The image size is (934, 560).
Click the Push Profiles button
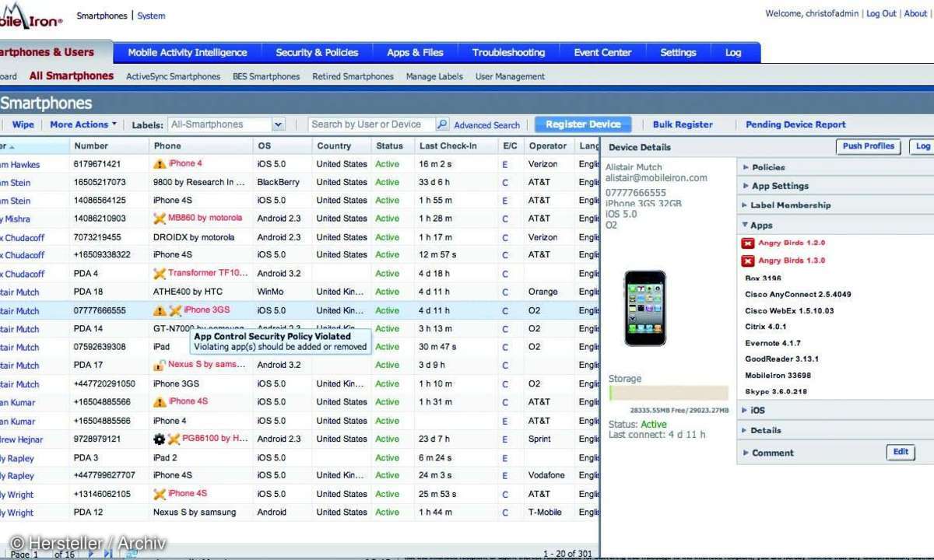[x=869, y=146]
